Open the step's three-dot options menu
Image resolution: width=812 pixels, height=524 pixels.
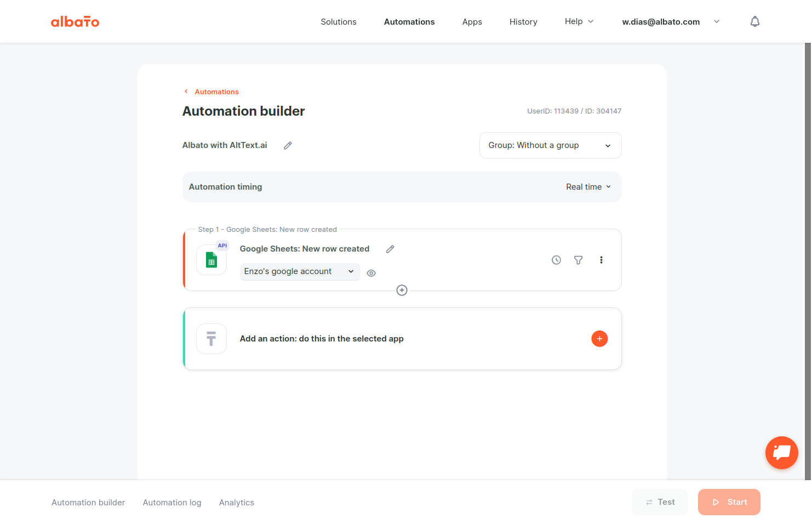click(x=601, y=260)
